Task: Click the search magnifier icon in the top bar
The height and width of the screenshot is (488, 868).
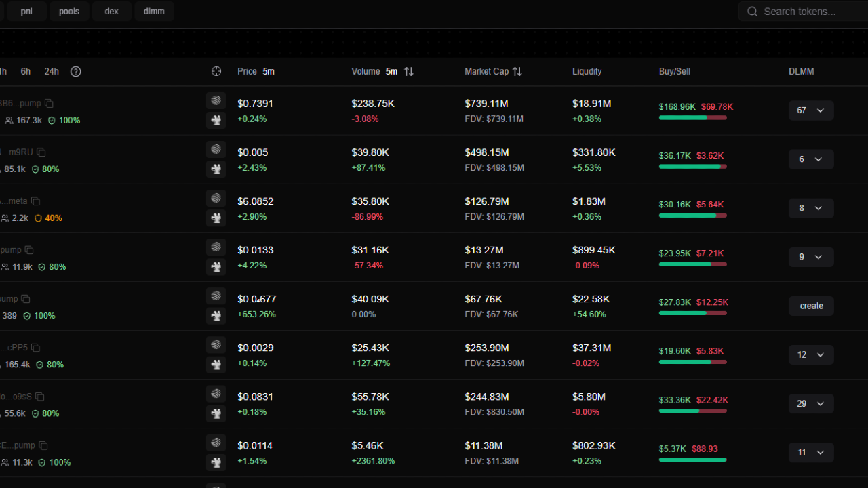Action: tap(753, 12)
